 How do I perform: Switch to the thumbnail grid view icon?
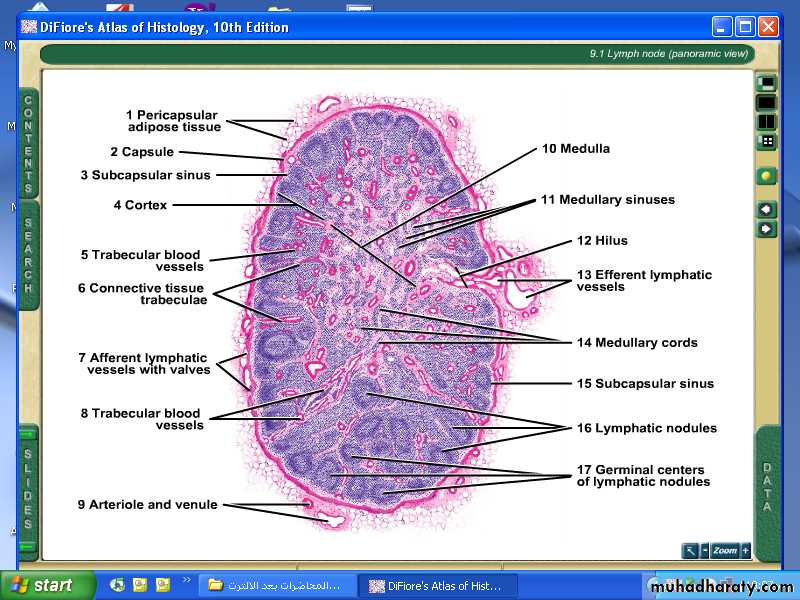pyautogui.click(x=767, y=142)
